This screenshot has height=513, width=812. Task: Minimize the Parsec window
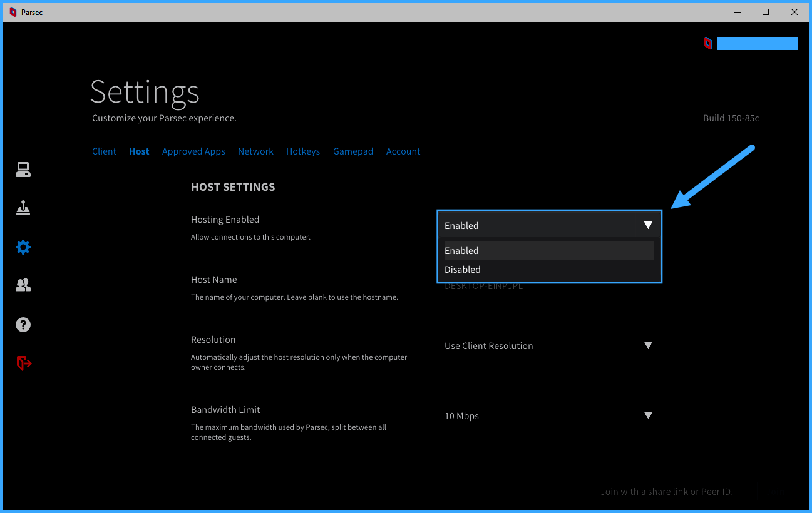coord(737,12)
